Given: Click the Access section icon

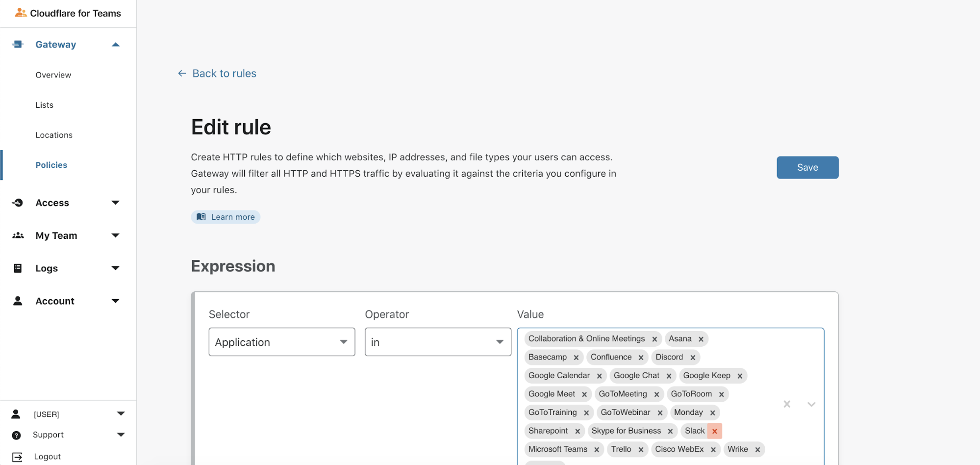Looking at the screenshot, I should pyautogui.click(x=18, y=203).
